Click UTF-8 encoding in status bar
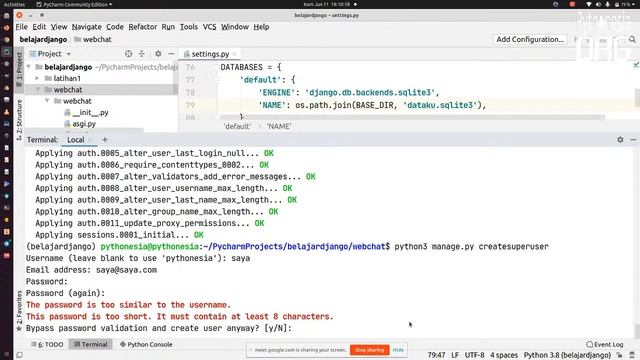This screenshot has height=360, width=640. (x=474, y=355)
